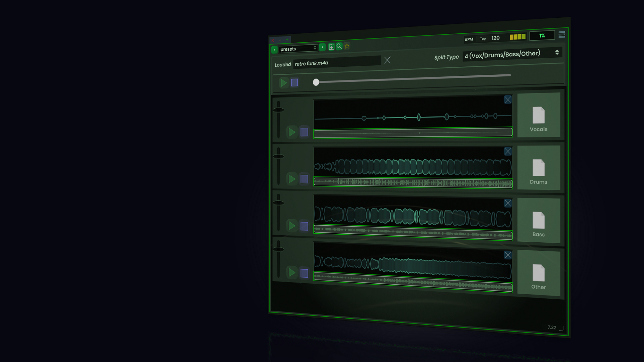The height and width of the screenshot is (362, 644).
Task: Click the BPM label button
Action: [x=469, y=39]
